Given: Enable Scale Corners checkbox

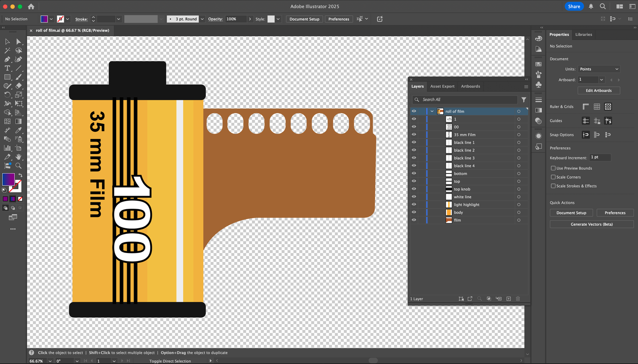Looking at the screenshot, I should click(x=553, y=177).
